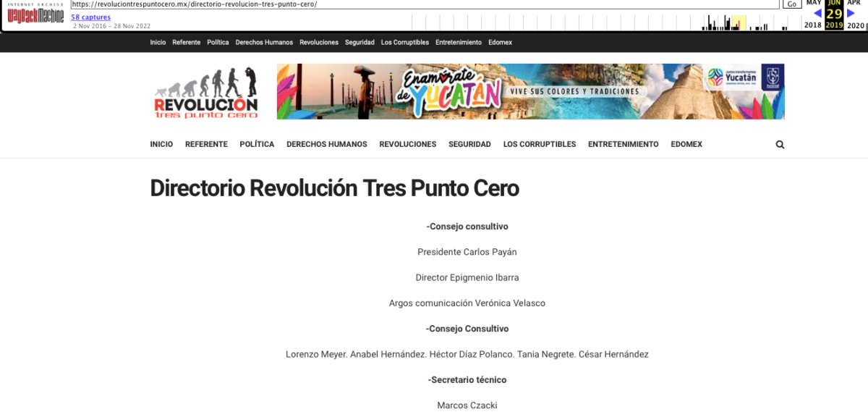Click the search magnifier icon
Screen dimensions: 868x417
[780, 145]
